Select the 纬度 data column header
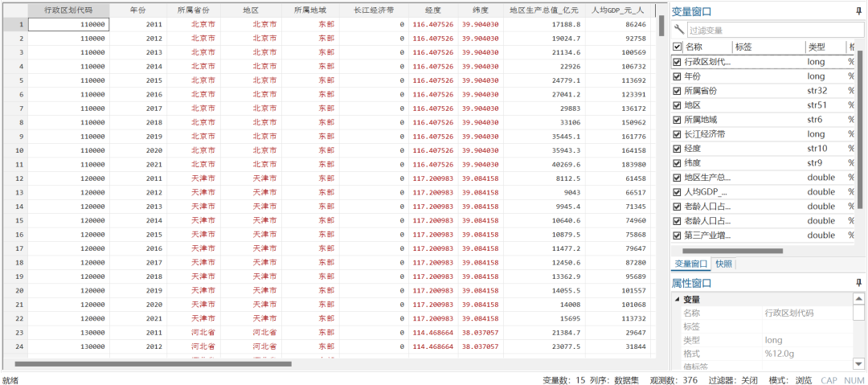Image resolution: width=868 pixels, height=385 pixels. [481, 10]
